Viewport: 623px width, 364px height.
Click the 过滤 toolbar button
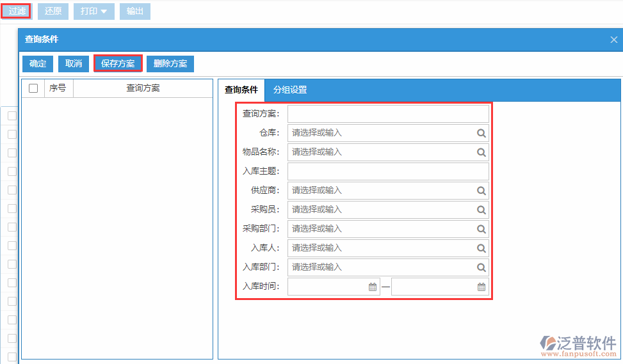pyautogui.click(x=17, y=12)
